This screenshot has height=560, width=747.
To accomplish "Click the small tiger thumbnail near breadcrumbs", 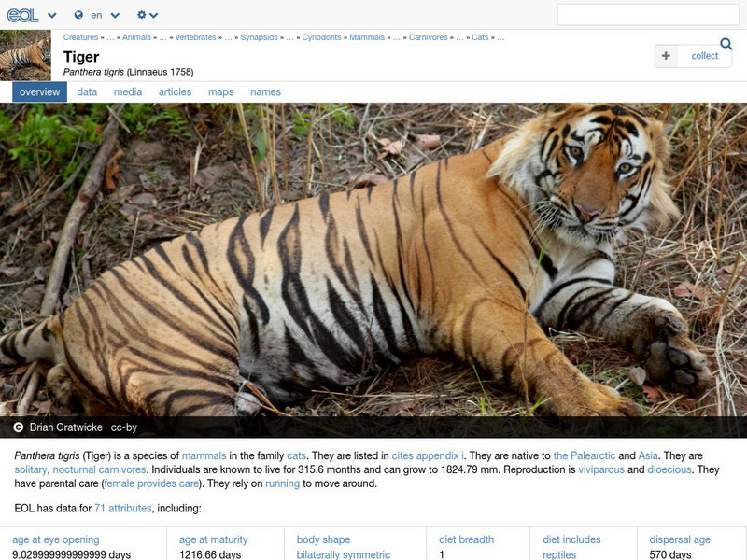I will pos(23,53).
